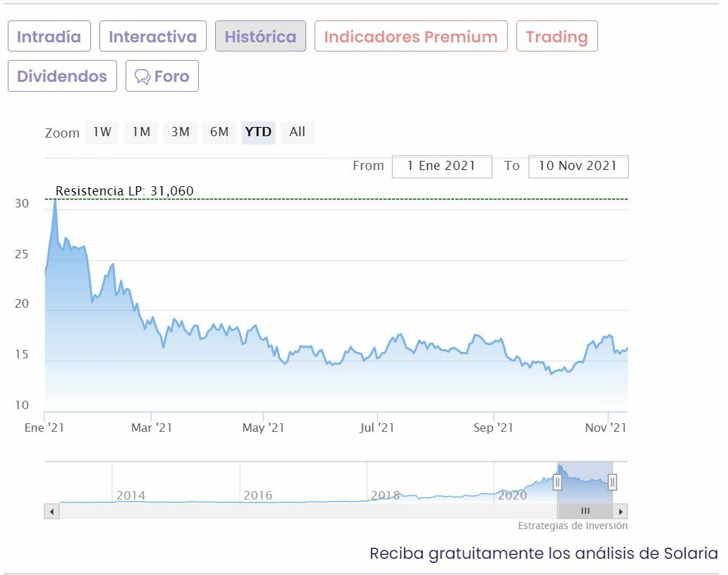Select the YTD zoom range
This screenshot has height=575, width=728.
pyautogui.click(x=258, y=132)
